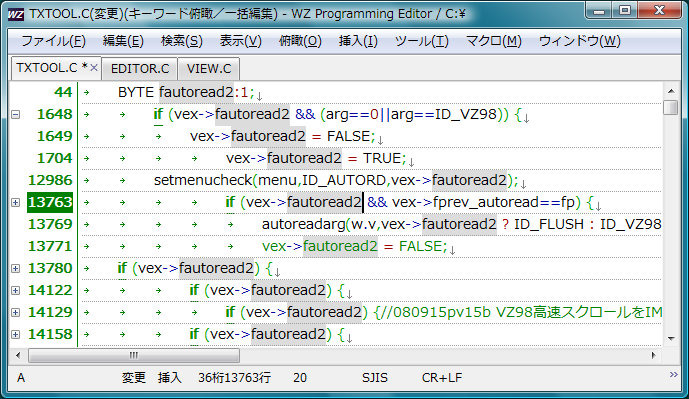
Task: Click line number 1648
Action: coord(54,114)
